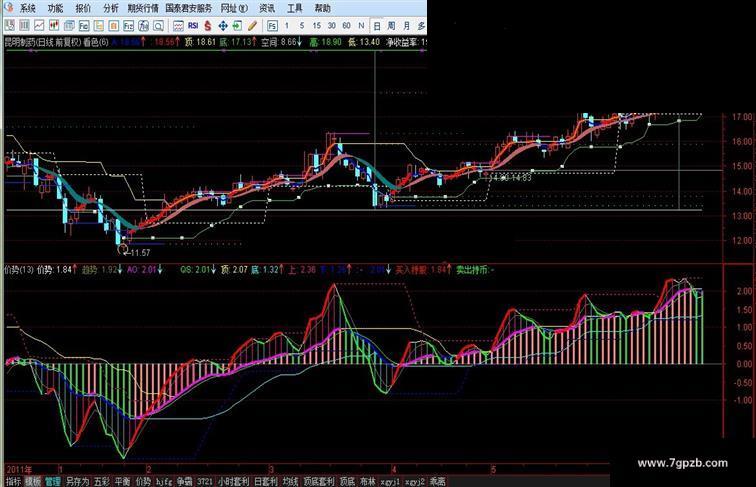Select the pencil drawing tool icon
The width and height of the screenshot is (756, 487).
(x=252, y=26)
